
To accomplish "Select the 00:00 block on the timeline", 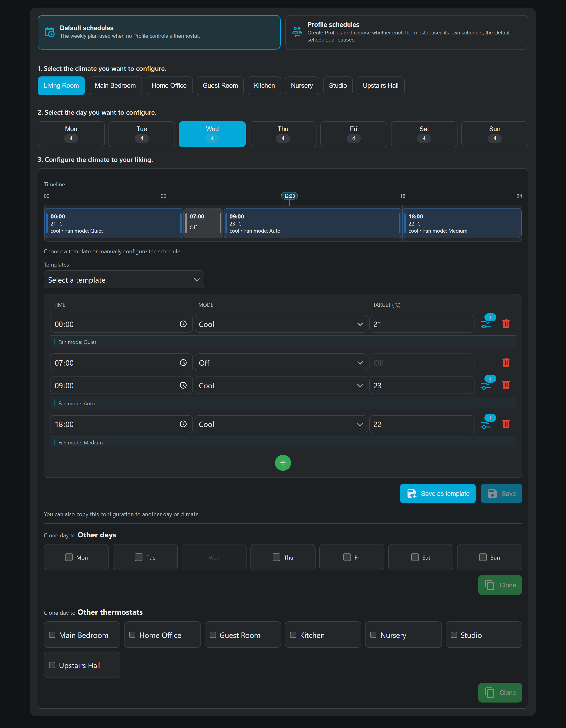I will [x=114, y=223].
